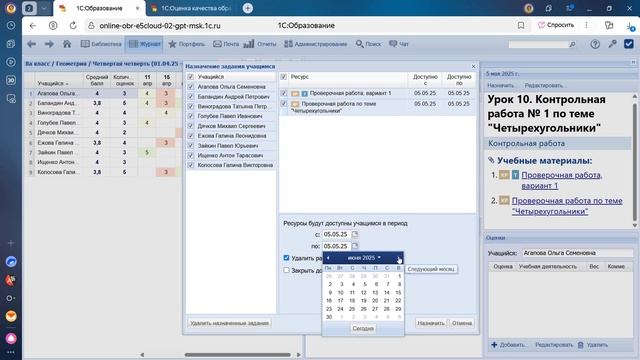The image size is (640, 360).
Task: Click the 'по:' end date field
Action: point(336,246)
